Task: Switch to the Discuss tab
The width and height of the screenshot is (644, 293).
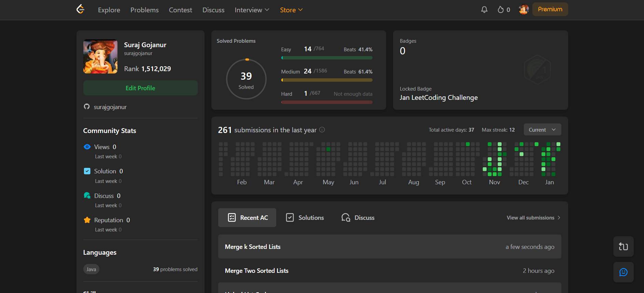Action: pyautogui.click(x=358, y=218)
